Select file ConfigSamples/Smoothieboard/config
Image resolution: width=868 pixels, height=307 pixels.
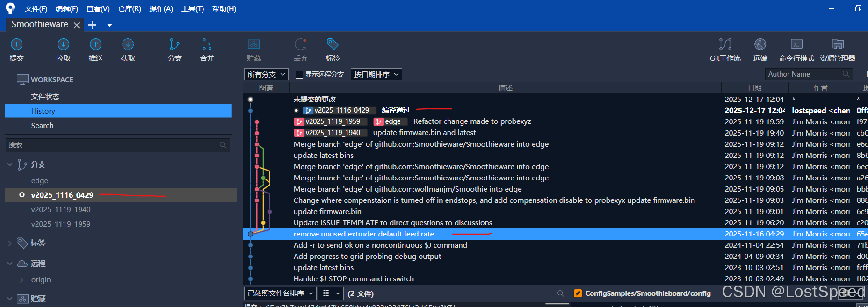(648, 293)
